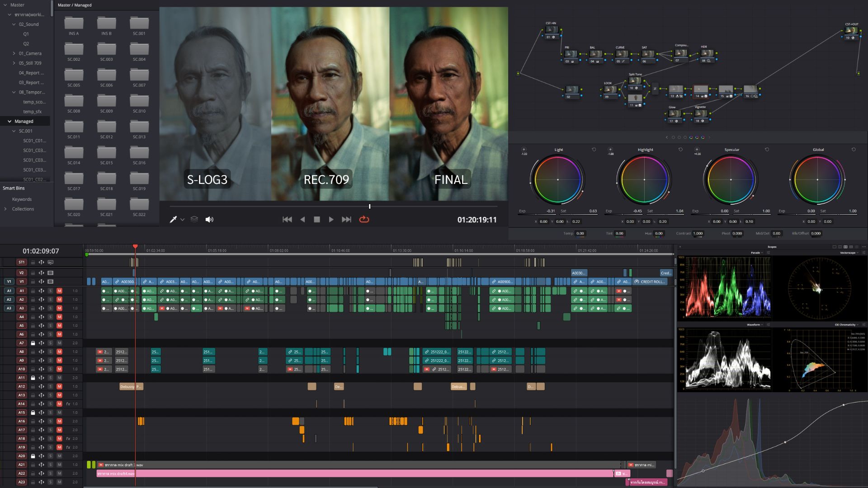Viewport: 868px width, 488px height.
Task: Click the lock icon on track A7
Action: [33, 343]
